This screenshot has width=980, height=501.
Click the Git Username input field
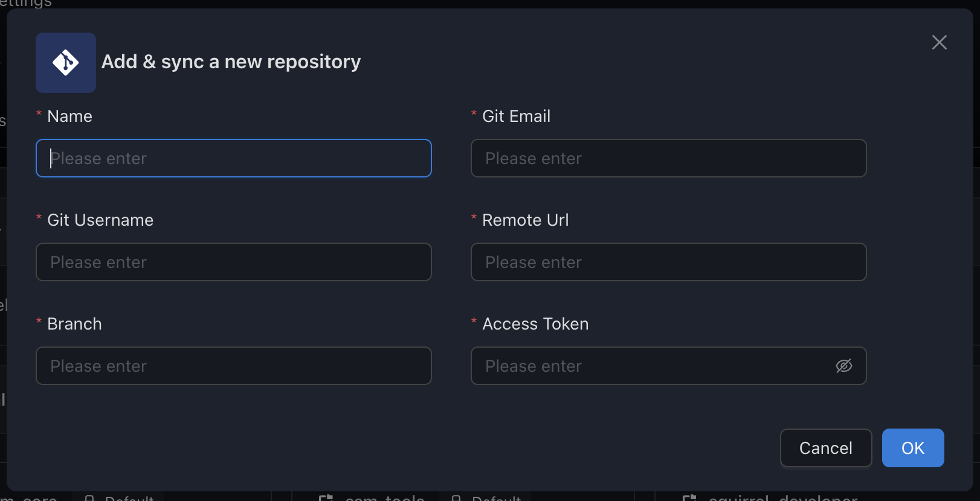pos(234,262)
